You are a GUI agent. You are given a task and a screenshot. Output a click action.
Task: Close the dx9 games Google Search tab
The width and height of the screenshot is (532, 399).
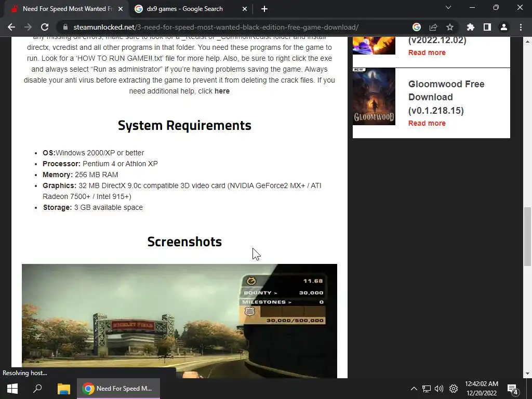[245, 9]
